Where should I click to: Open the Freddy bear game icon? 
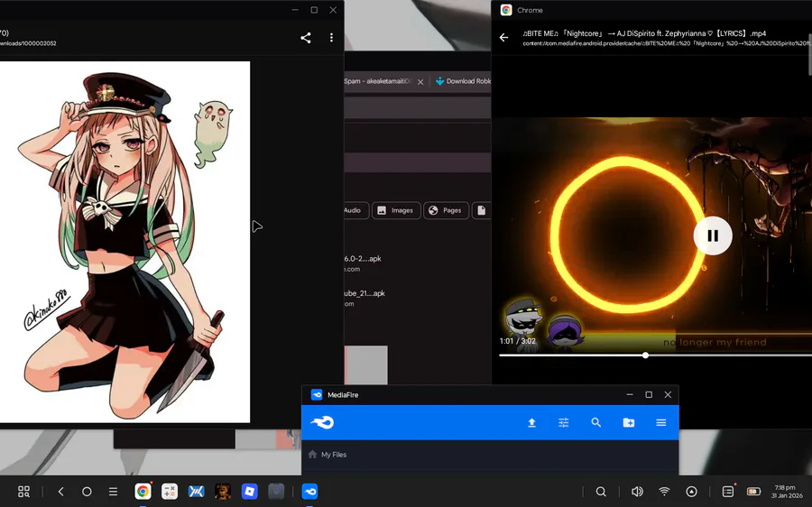pyautogui.click(x=223, y=492)
